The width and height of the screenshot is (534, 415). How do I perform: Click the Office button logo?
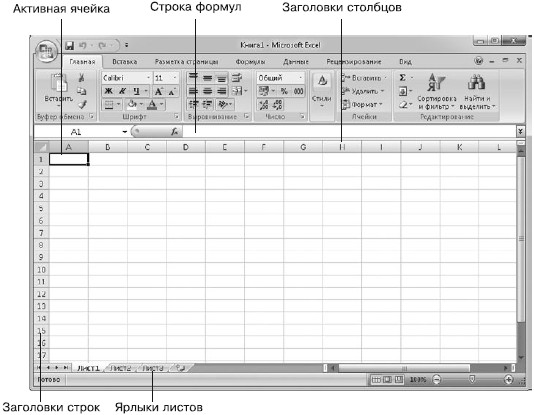(46, 52)
